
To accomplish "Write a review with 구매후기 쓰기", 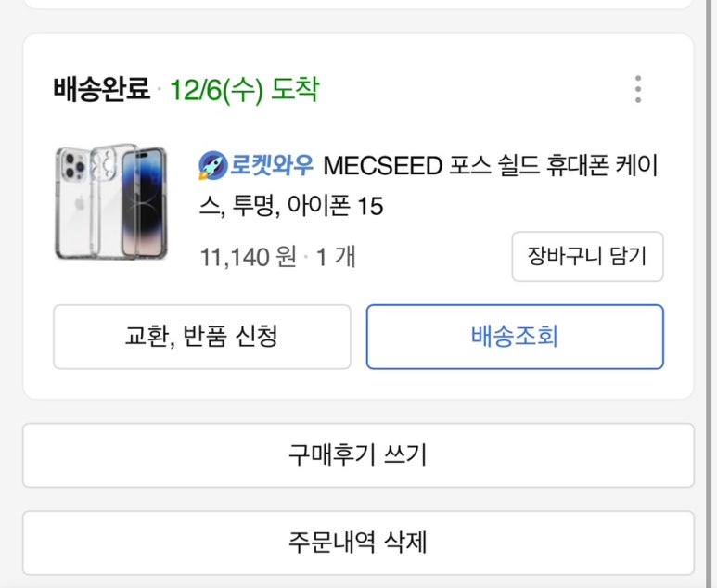I will 358,455.
